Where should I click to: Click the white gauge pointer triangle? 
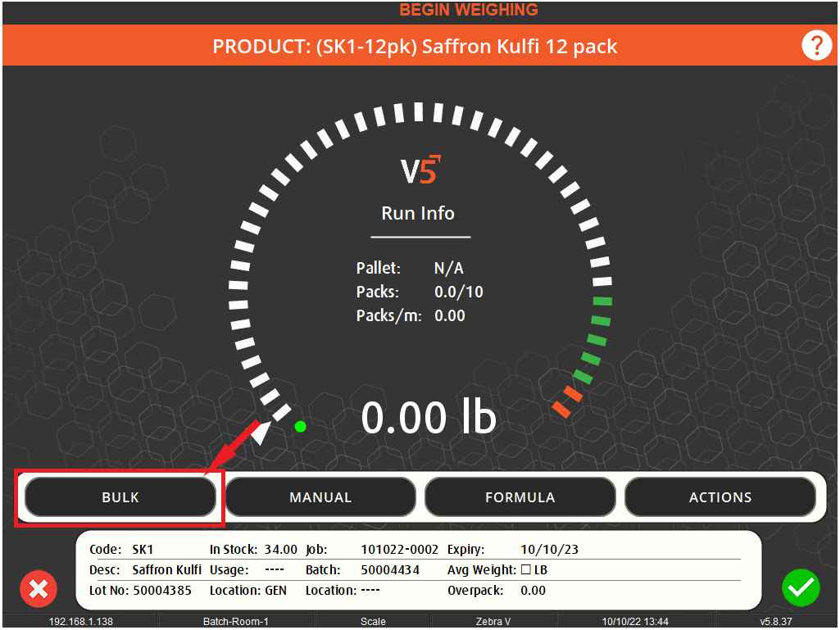pos(261,433)
